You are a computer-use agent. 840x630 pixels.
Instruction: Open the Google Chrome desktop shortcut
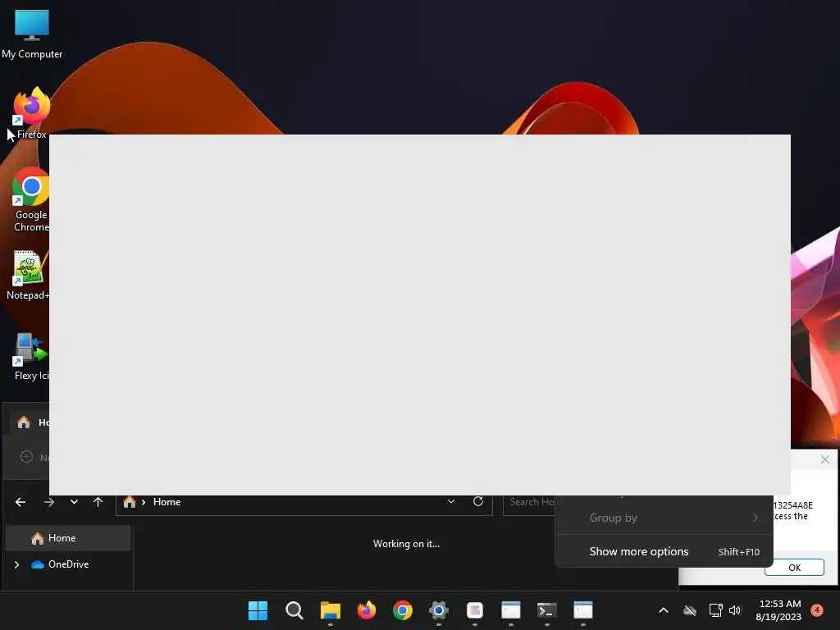(31, 199)
